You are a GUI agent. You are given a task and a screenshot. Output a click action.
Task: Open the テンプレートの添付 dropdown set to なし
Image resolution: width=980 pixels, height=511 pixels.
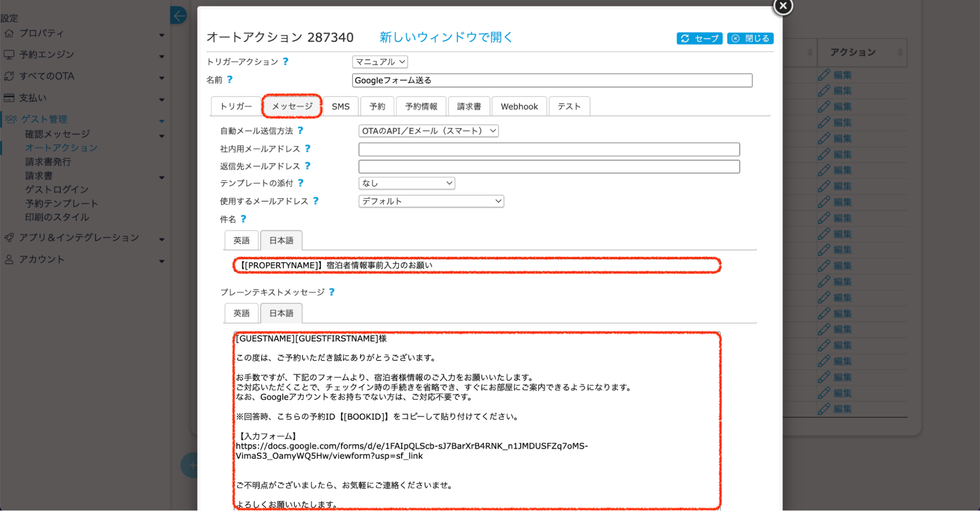[x=406, y=183]
